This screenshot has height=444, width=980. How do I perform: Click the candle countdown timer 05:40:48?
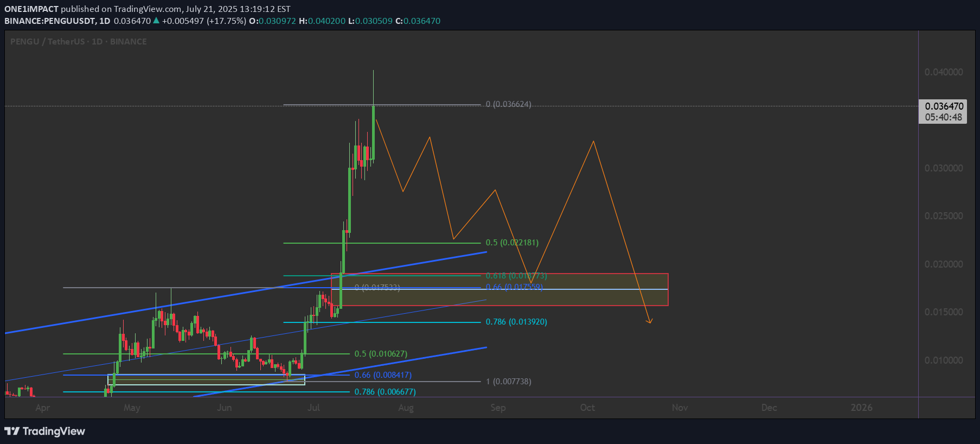click(x=943, y=117)
